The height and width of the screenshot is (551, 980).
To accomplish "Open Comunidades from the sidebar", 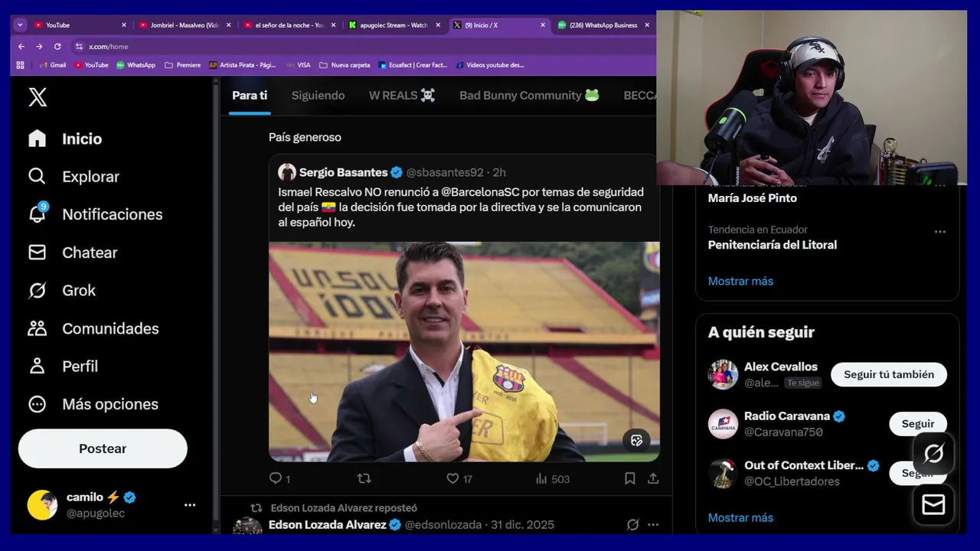I will tap(93, 328).
